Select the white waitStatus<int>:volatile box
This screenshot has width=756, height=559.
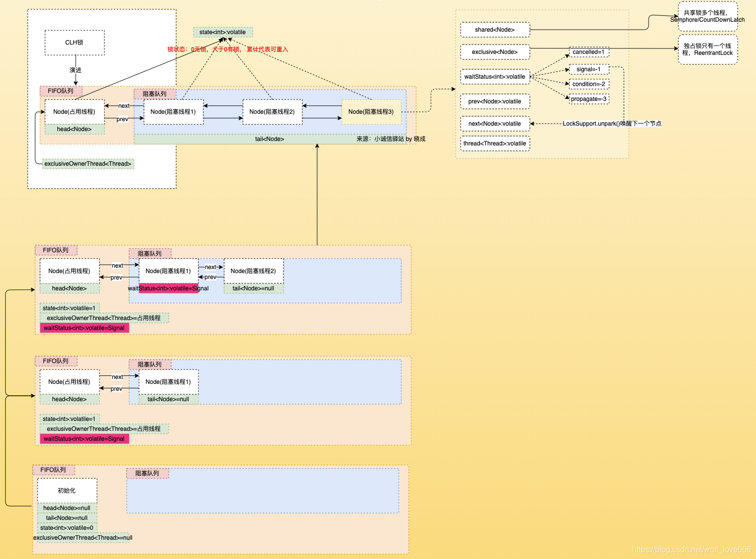tap(495, 77)
